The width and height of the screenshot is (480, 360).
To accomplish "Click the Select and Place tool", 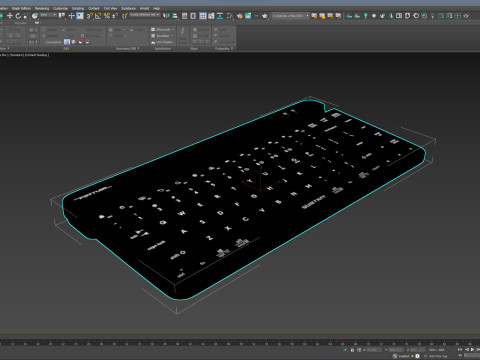I will 34,15.
